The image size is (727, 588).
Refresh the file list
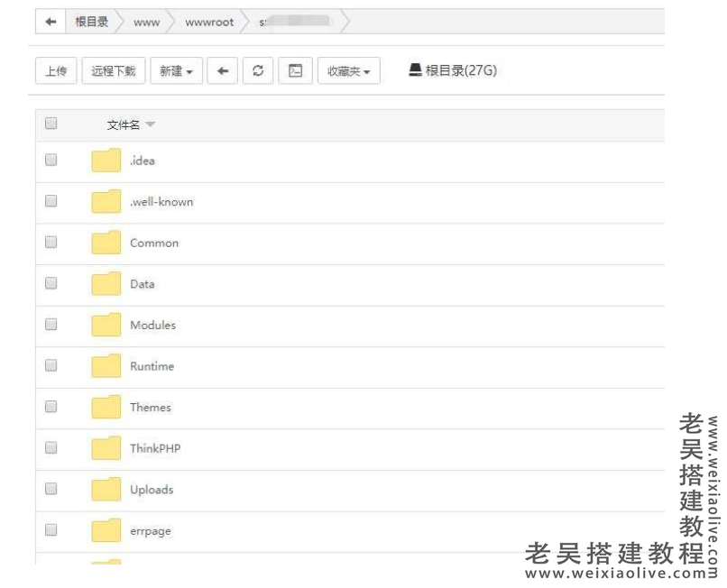click(258, 70)
